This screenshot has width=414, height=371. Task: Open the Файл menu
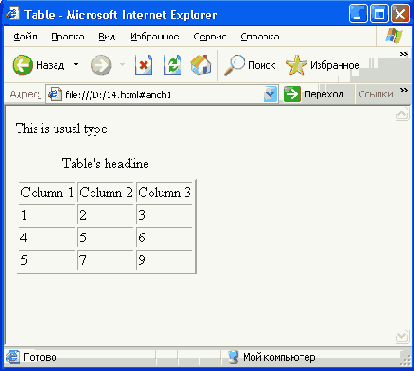[x=25, y=36]
